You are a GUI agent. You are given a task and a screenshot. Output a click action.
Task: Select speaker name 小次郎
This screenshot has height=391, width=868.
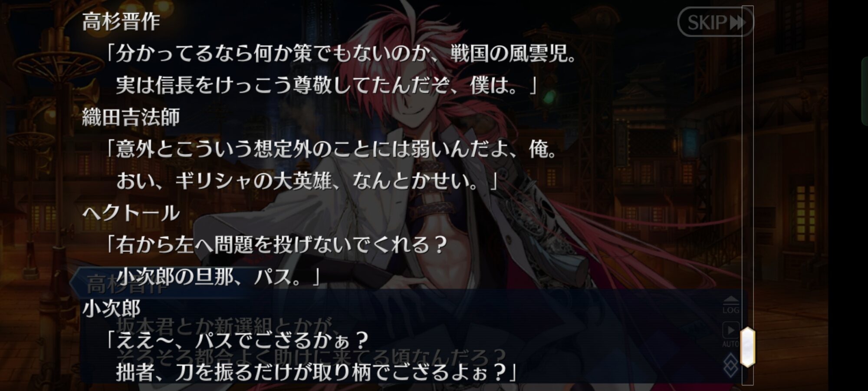[x=112, y=308]
